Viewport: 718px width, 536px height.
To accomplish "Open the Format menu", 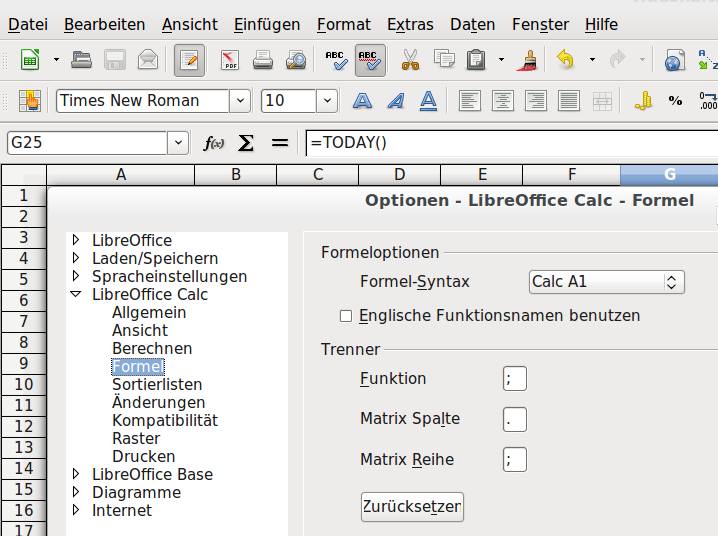I will (343, 24).
